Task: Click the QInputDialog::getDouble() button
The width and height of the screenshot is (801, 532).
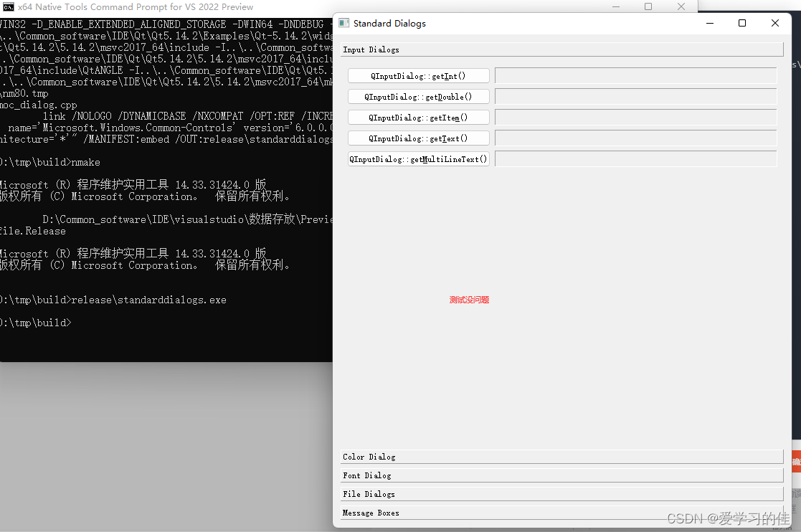Action: [x=418, y=97]
